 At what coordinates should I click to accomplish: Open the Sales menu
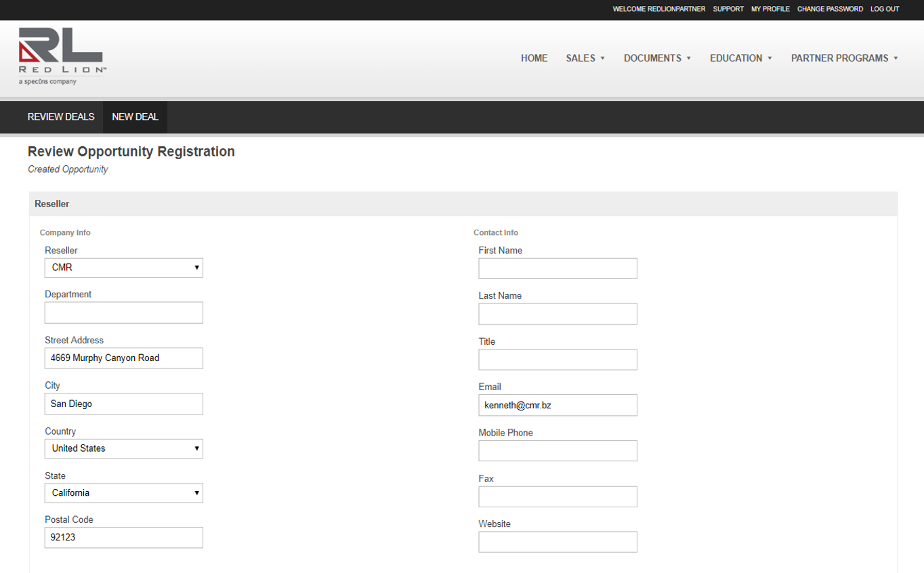coord(585,58)
